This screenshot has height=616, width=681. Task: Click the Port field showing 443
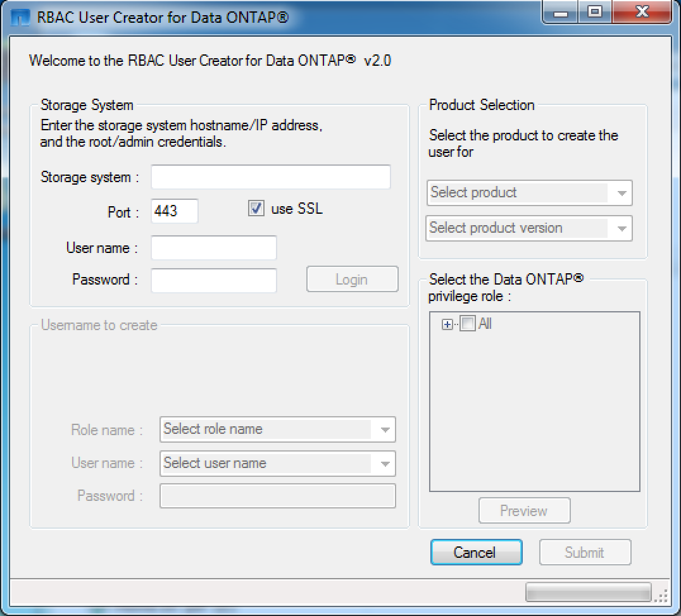(x=175, y=211)
